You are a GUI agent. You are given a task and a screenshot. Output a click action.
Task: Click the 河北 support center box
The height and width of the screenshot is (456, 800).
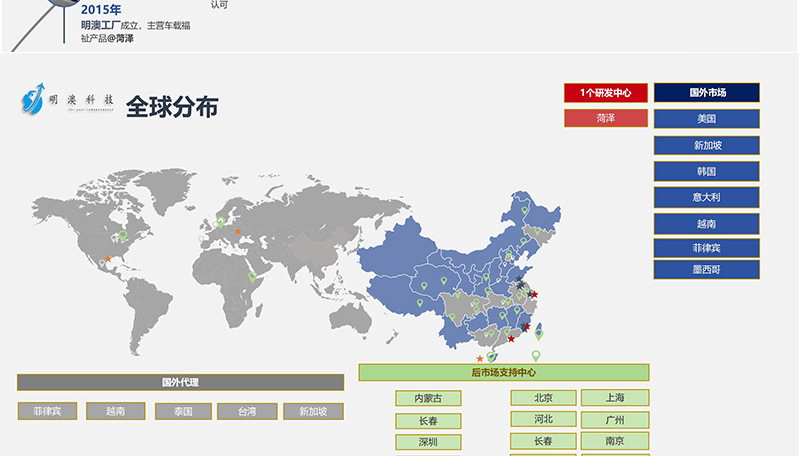point(543,419)
